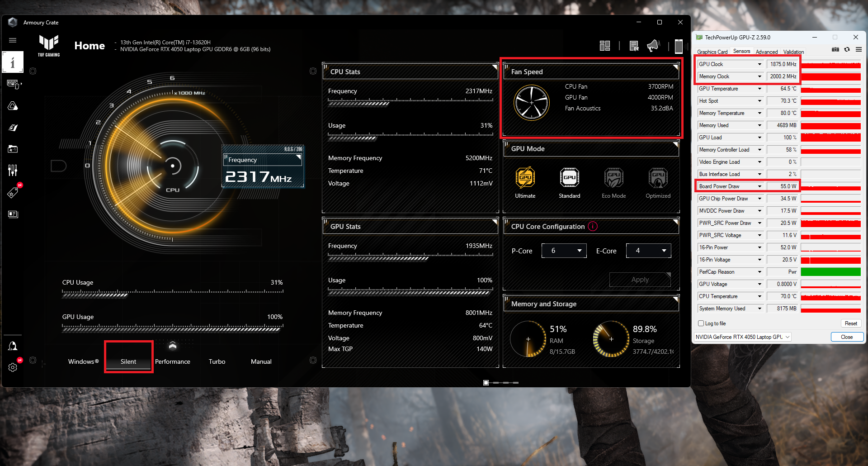The image size is (868, 466).
Task: Open GPU Temperature sensor dropdown
Action: point(759,89)
